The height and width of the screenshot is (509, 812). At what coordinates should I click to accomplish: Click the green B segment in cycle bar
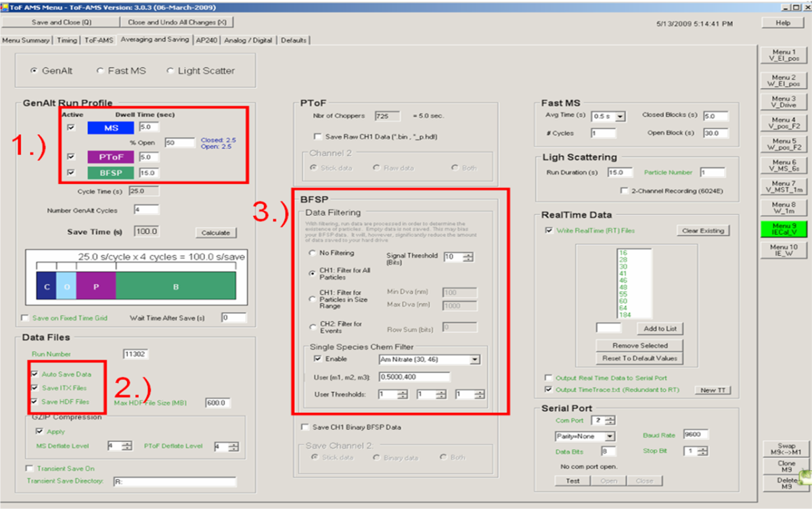(x=176, y=286)
